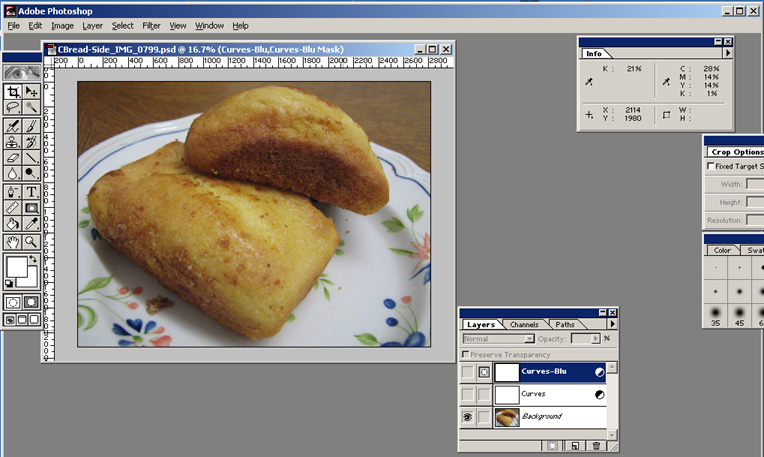Viewport: 764px width, 457px height.
Task: Open the File menu
Action: tap(14, 26)
